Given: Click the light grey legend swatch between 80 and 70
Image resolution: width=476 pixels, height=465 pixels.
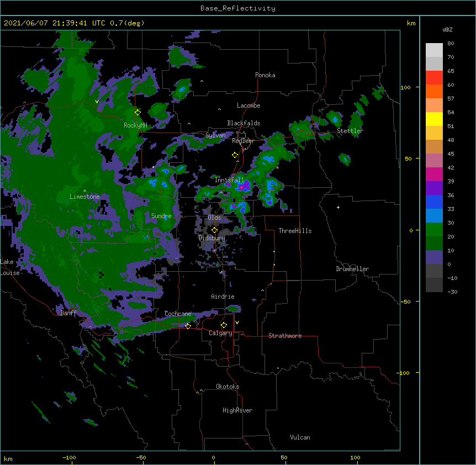Looking at the screenshot, I should click(x=434, y=50).
